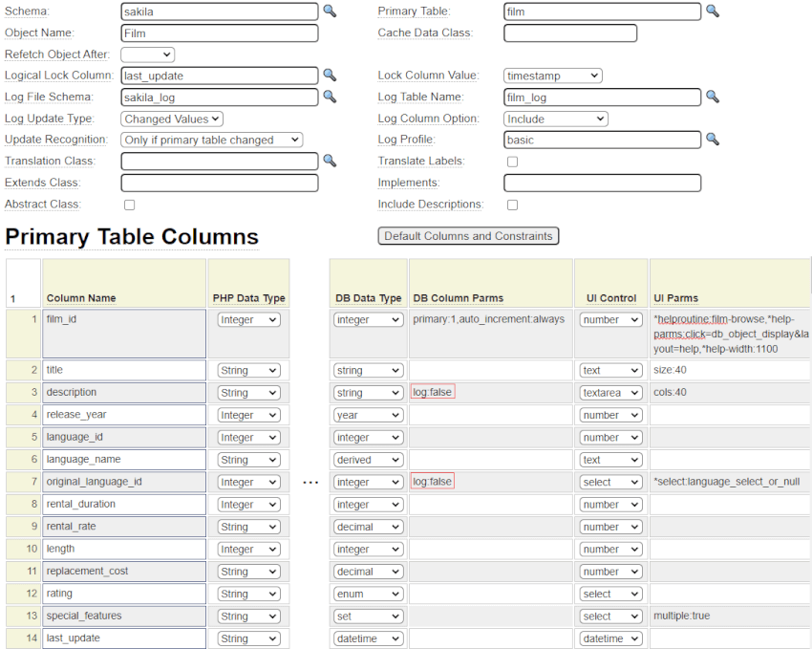Screen dimensions: 812x649
Task: Change DB Data Type dropdown for release_year
Action: 368,415
